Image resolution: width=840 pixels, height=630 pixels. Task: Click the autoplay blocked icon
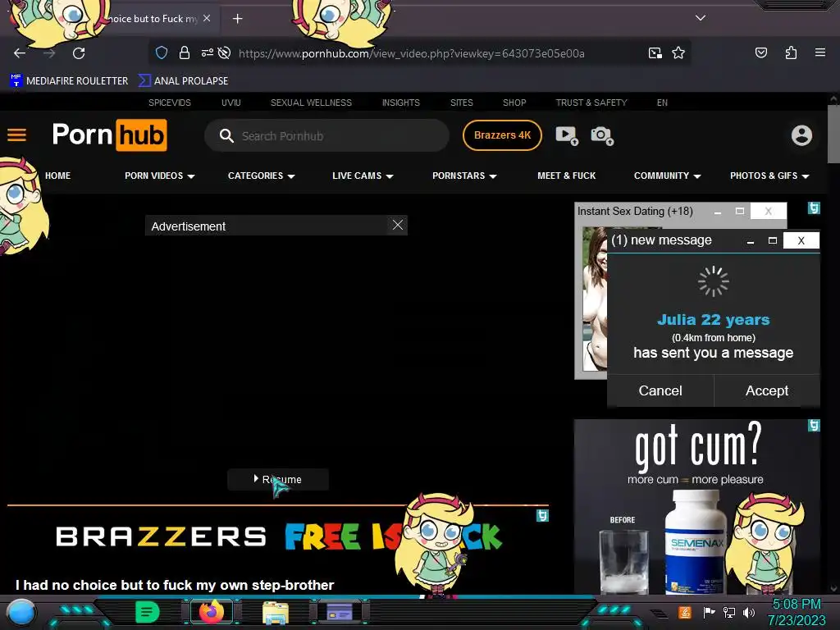[x=225, y=52]
